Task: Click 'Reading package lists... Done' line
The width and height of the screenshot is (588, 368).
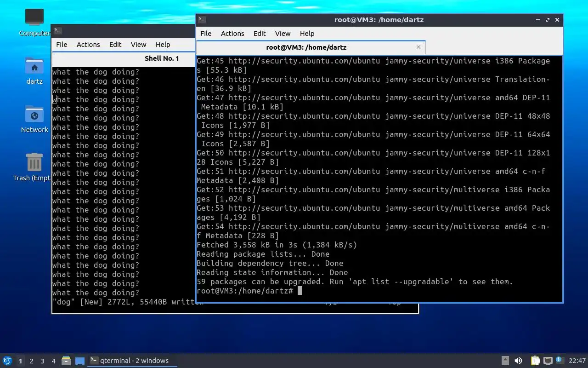Action: (263, 254)
